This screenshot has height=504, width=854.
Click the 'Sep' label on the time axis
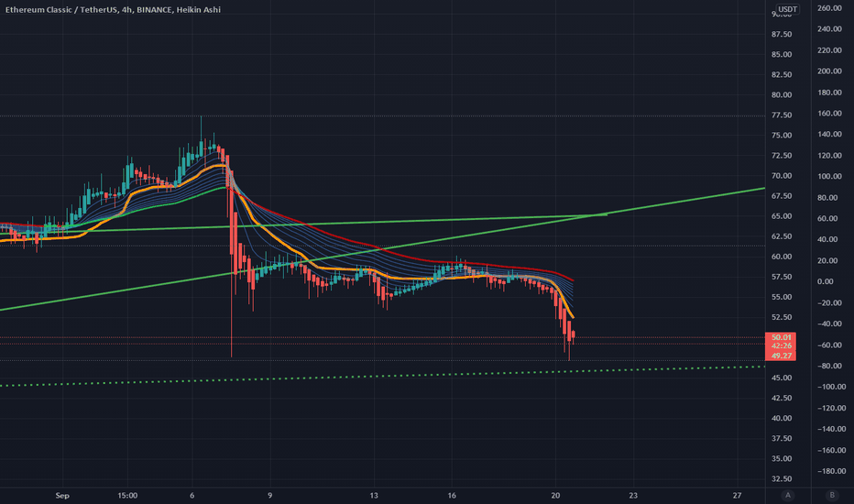(62, 495)
